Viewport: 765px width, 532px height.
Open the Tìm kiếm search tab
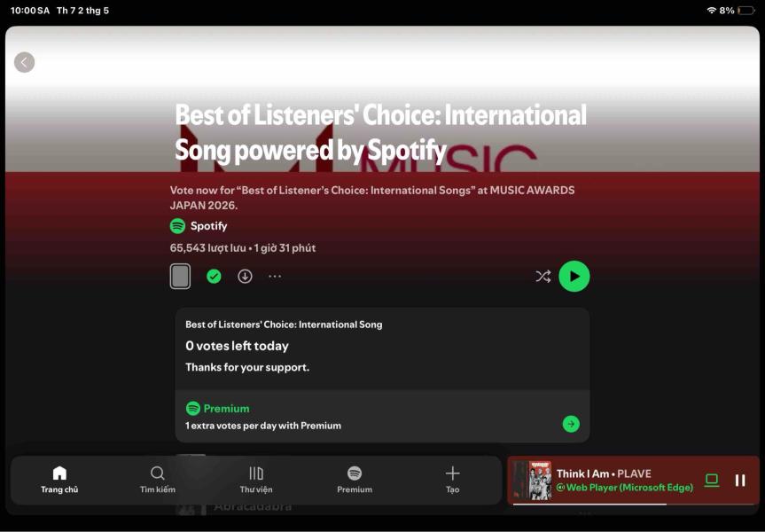(x=158, y=480)
